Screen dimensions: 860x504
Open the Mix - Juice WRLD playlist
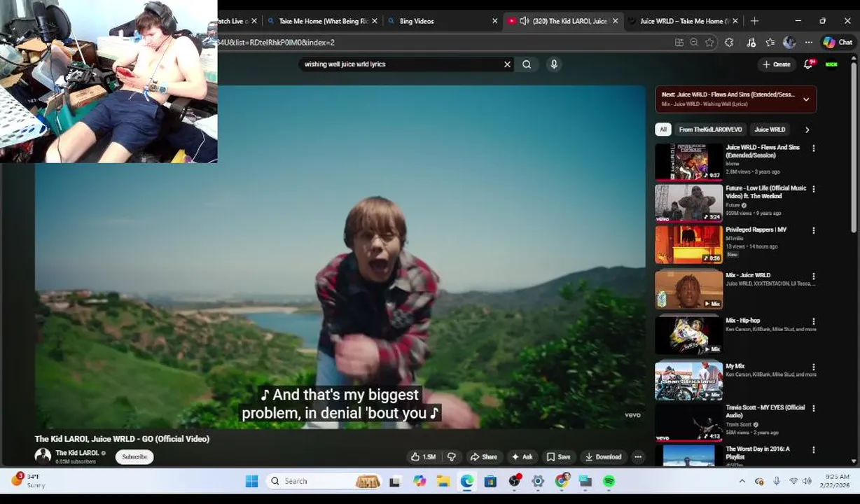coord(688,289)
